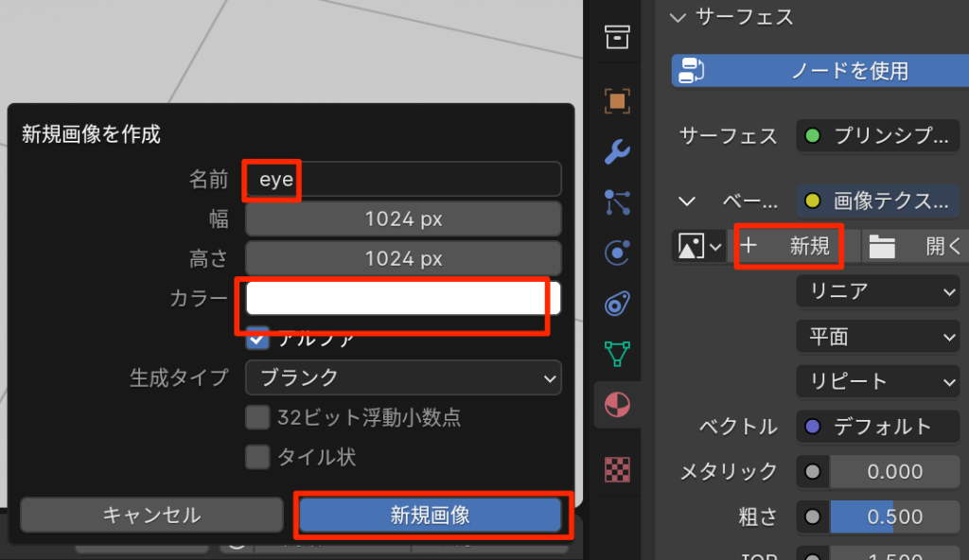969x560 pixels.
Task: Collapse the サーフェス panel header
Action: tap(678, 17)
